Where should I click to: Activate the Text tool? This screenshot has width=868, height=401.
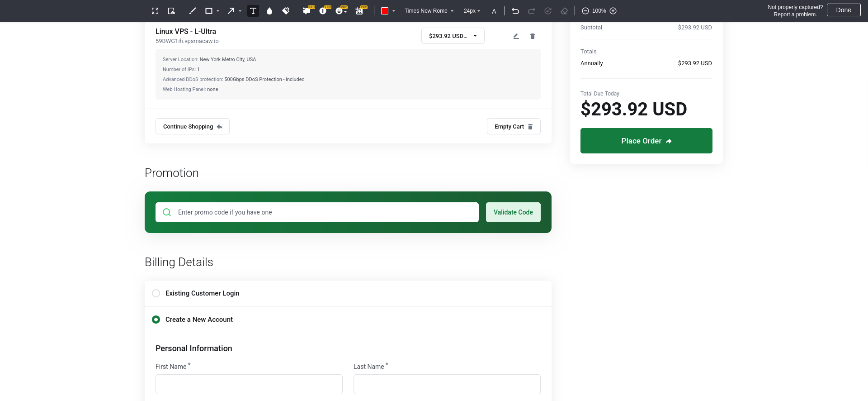253,11
